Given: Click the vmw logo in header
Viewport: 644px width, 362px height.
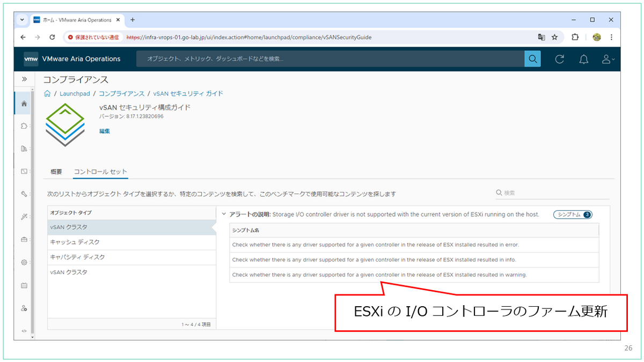Looking at the screenshot, I should click(x=31, y=59).
